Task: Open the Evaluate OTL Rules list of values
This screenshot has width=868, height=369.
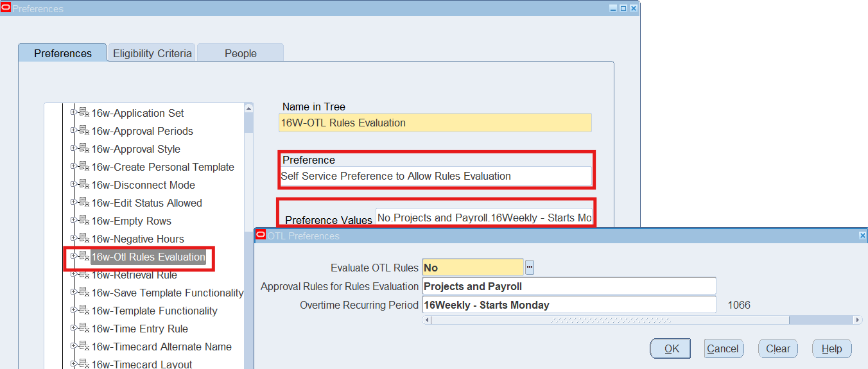Action: click(530, 268)
